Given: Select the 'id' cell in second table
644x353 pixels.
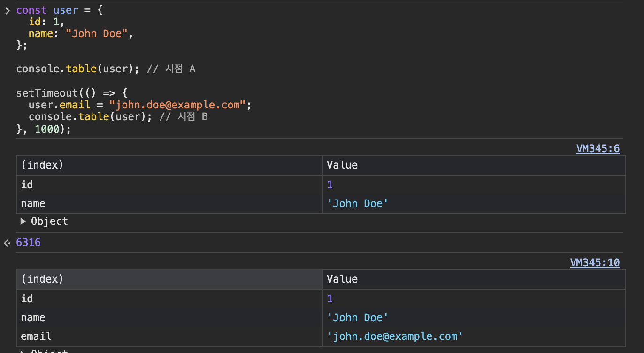Looking at the screenshot, I should (169, 299).
